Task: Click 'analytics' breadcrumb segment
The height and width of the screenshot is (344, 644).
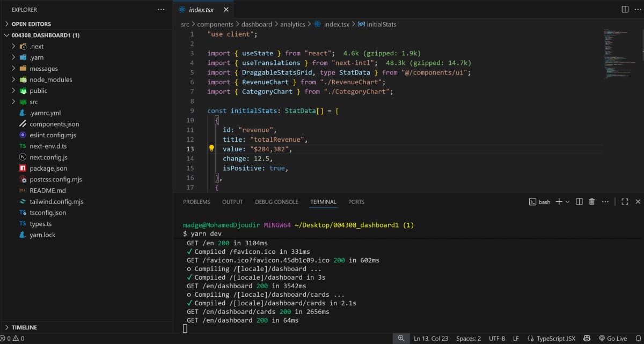Action: pyautogui.click(x=292, y=24)
